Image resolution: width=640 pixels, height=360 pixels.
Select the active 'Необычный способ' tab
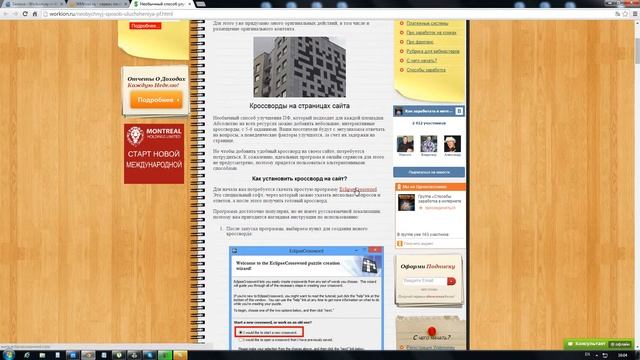point(162,4)
